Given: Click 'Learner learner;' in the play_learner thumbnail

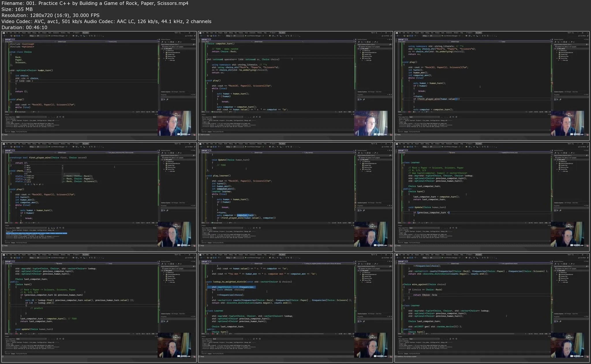Looking at the screenshot, I should 221,191.
